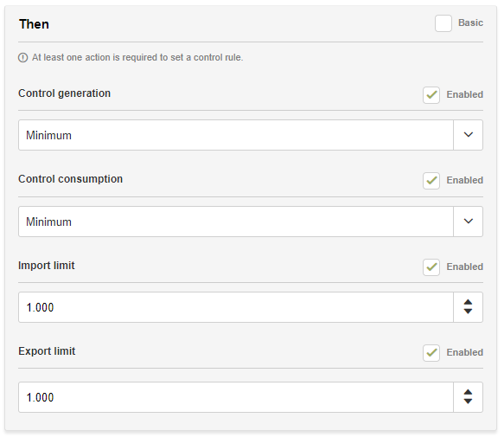Toggle the Export limit Enabled checkbox
The width and height of the screenshot is (504, 437).
431,353
